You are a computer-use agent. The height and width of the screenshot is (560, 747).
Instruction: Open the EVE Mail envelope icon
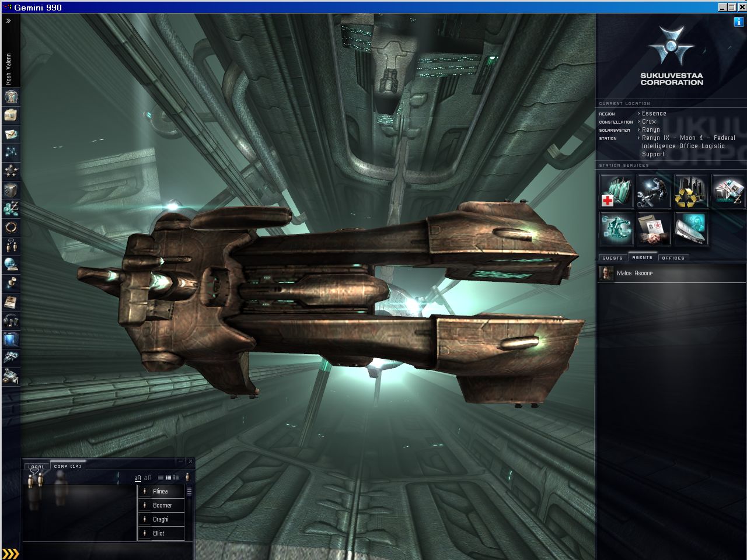11,134
